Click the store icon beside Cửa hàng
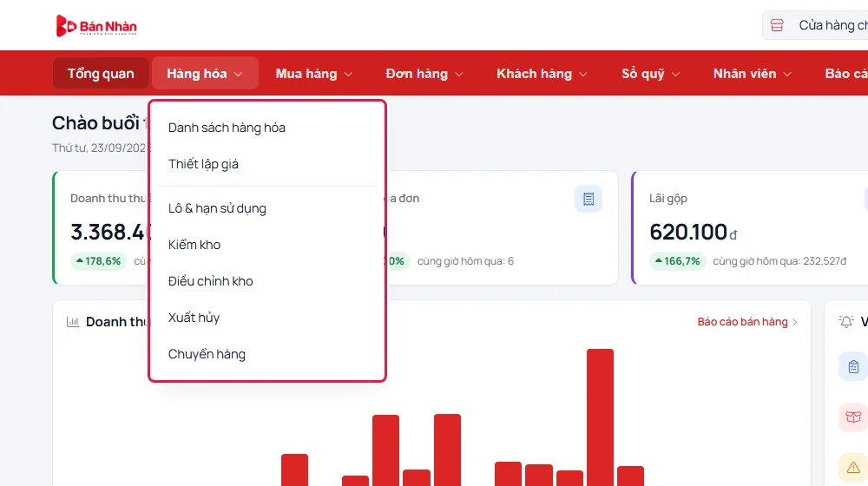The width and height of the screenshot is (868, 486). click(777, 25)
